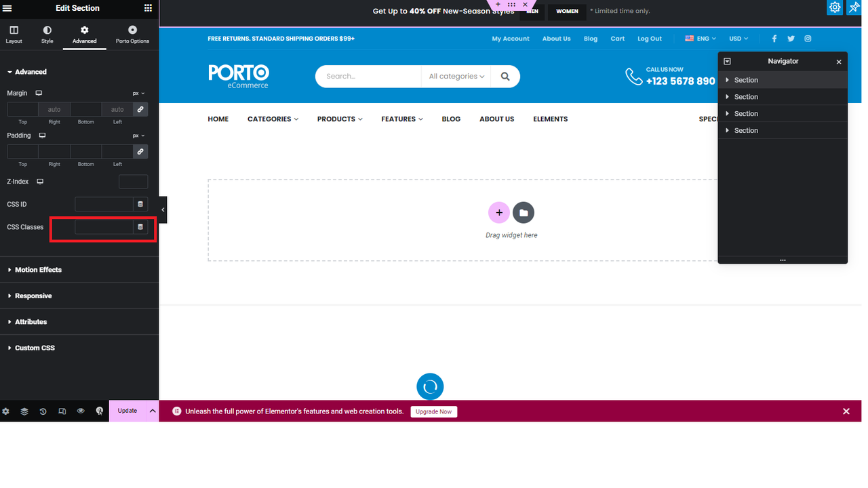
Task: Open the widgets grid panel
Action: 148,8
